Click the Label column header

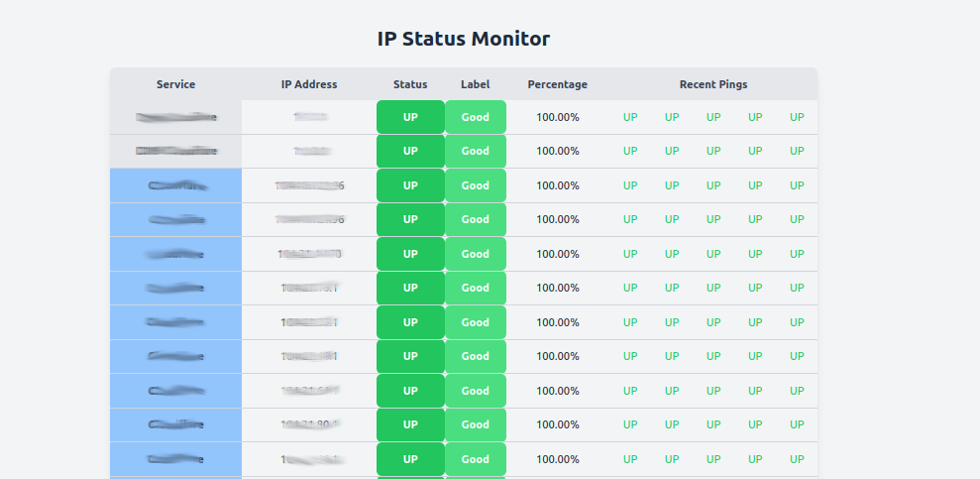(x=476, y=84)
